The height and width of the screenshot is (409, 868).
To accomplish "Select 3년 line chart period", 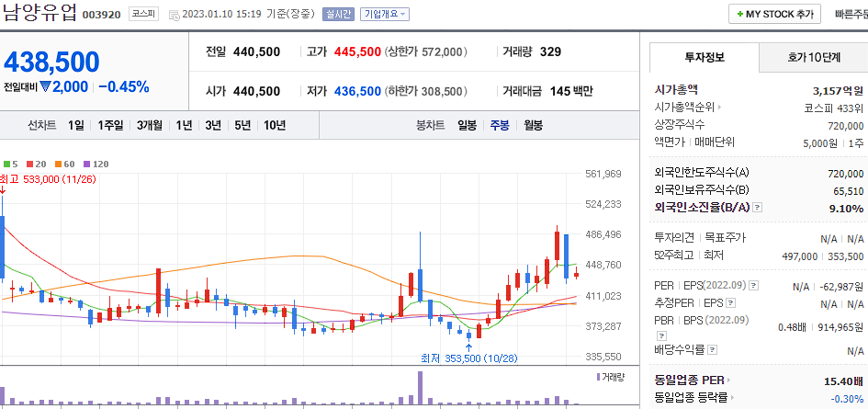I will (212, 125).
